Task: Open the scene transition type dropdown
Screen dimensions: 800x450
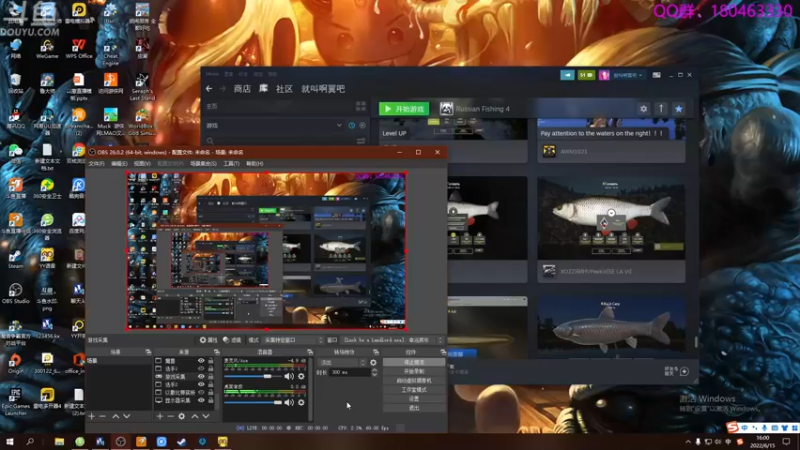Action: tap(342, 363)
